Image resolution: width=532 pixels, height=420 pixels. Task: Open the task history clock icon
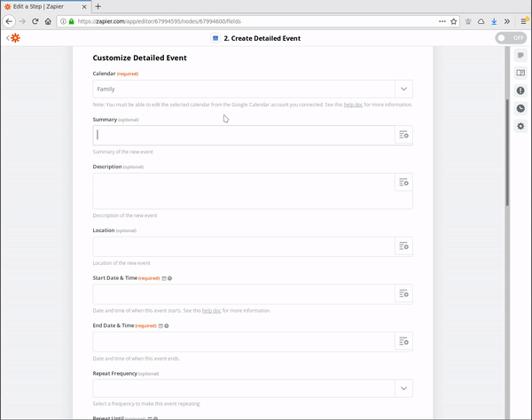pyautogui.click(x=520, y=108)
